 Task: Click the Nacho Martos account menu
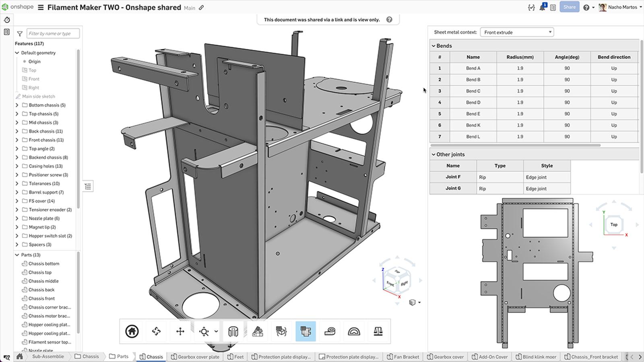(620, 6)
